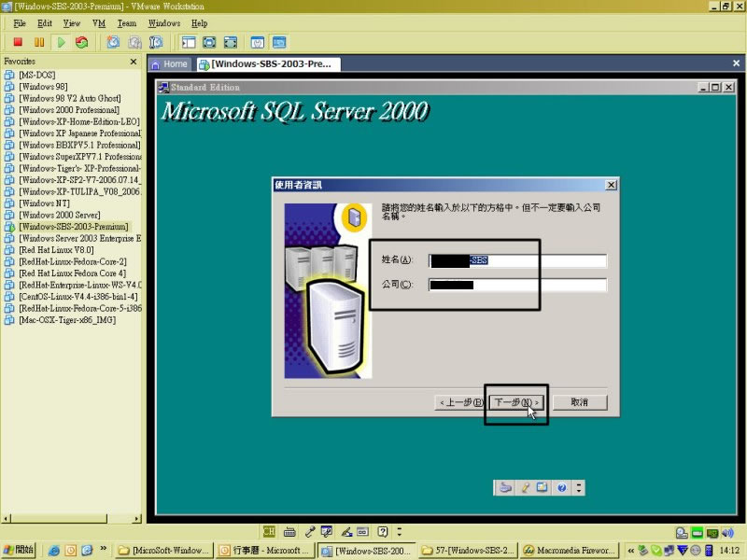Open the Team menu

pyautogui.click(x=127, y=23)
